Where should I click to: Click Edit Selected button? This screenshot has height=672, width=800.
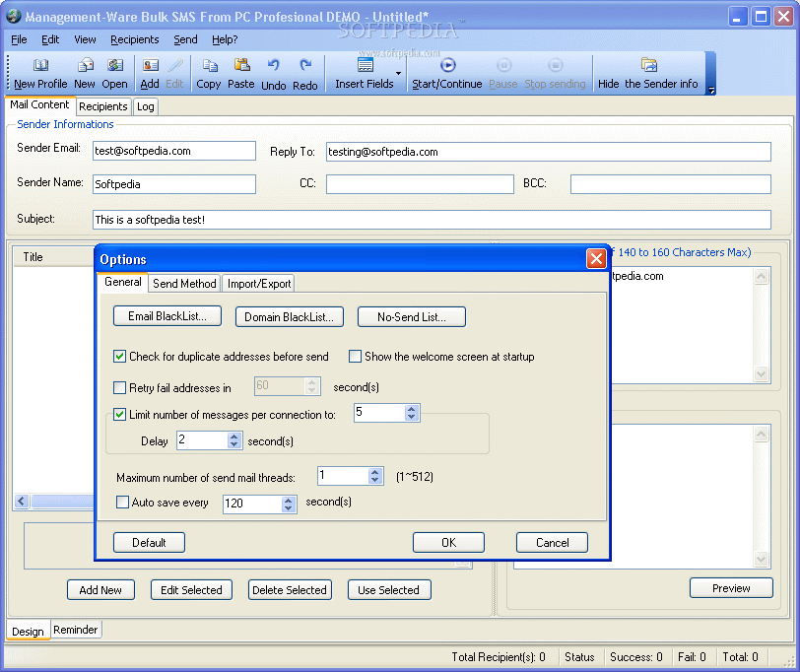point(191,590)
